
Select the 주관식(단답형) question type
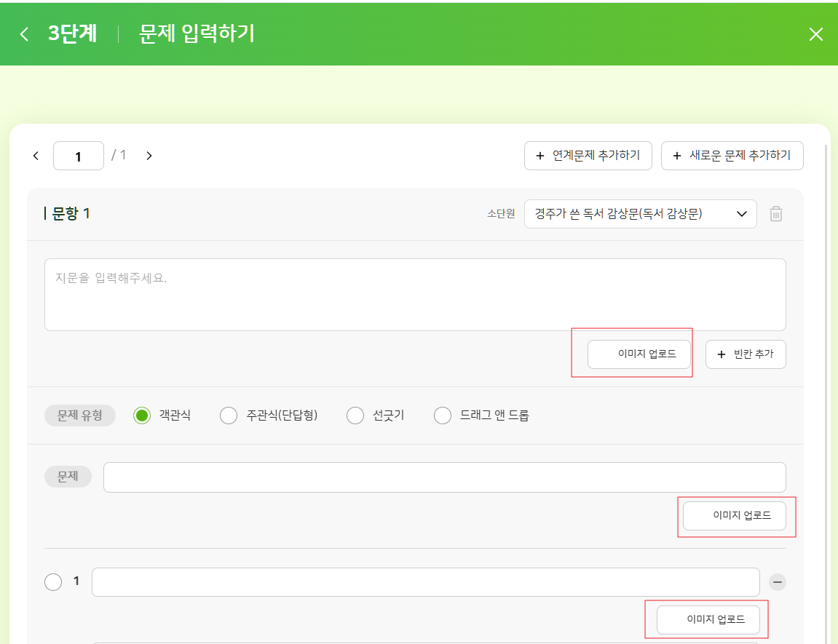[x=229, y=416]
